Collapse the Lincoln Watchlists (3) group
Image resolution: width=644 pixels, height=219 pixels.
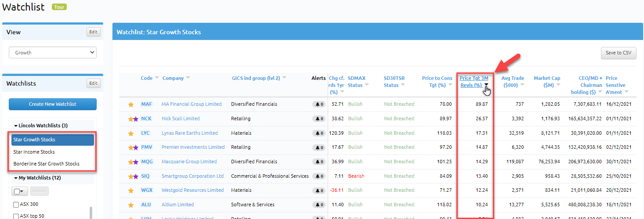tap(40, 126)
